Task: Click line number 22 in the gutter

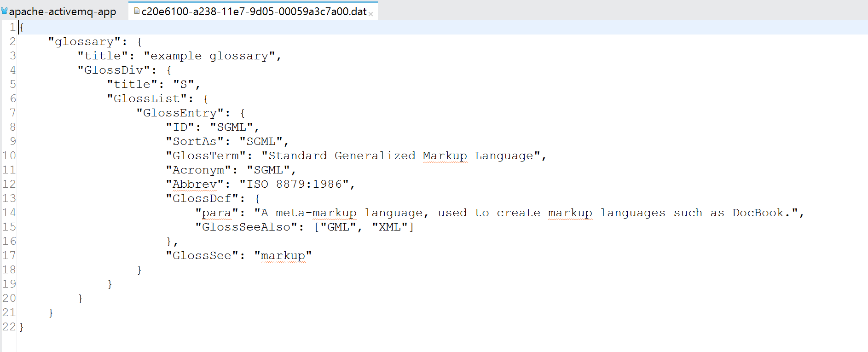Action: coord(9,327)
